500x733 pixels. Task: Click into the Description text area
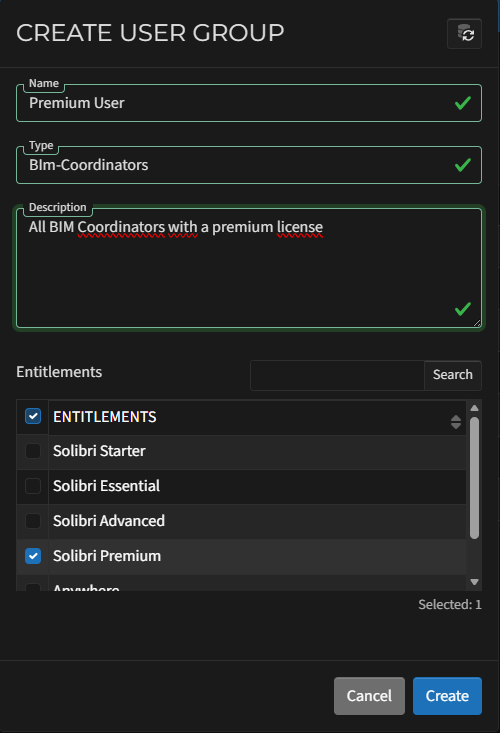click(249, 268)
